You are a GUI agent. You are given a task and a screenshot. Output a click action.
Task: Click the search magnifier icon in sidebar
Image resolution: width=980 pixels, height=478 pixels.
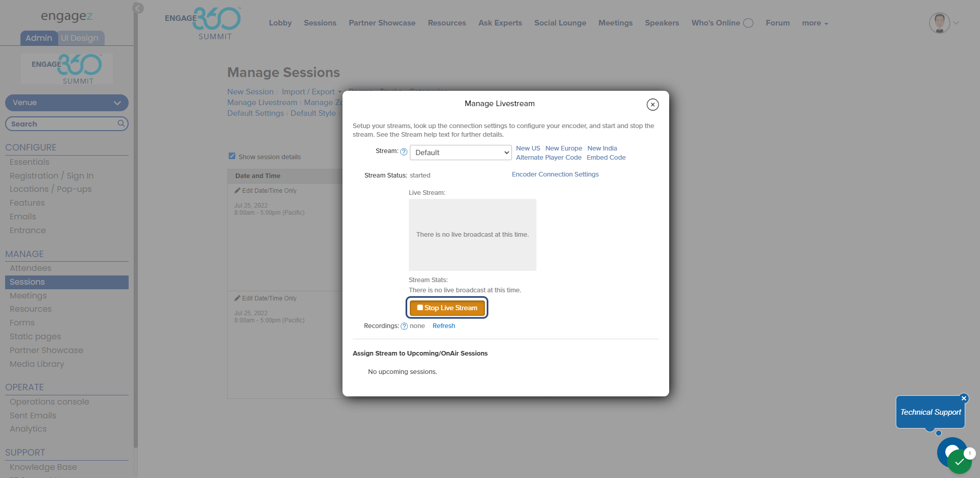[121, 123]
